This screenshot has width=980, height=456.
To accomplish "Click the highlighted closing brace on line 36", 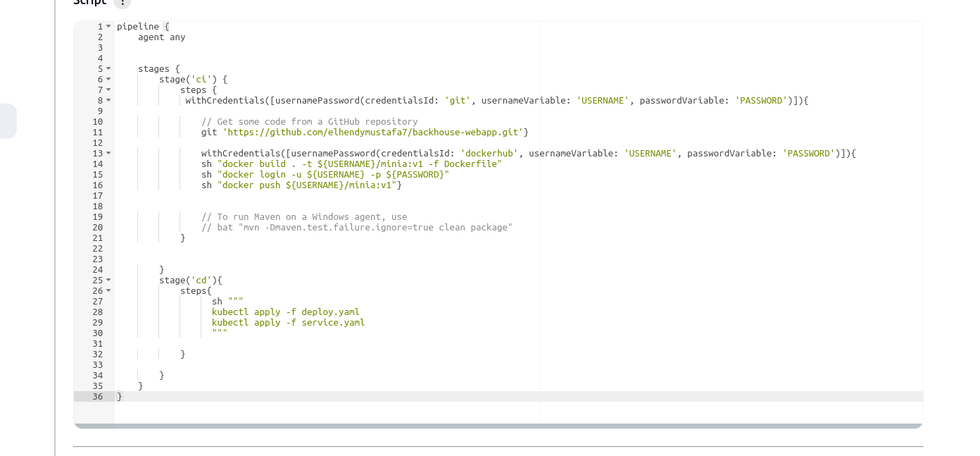I will [119, 396].
